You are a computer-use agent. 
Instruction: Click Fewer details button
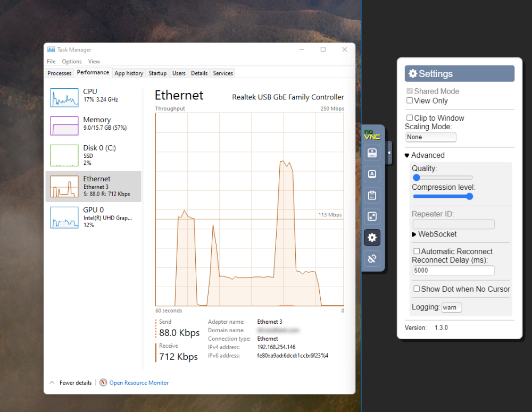click(71, 383)
